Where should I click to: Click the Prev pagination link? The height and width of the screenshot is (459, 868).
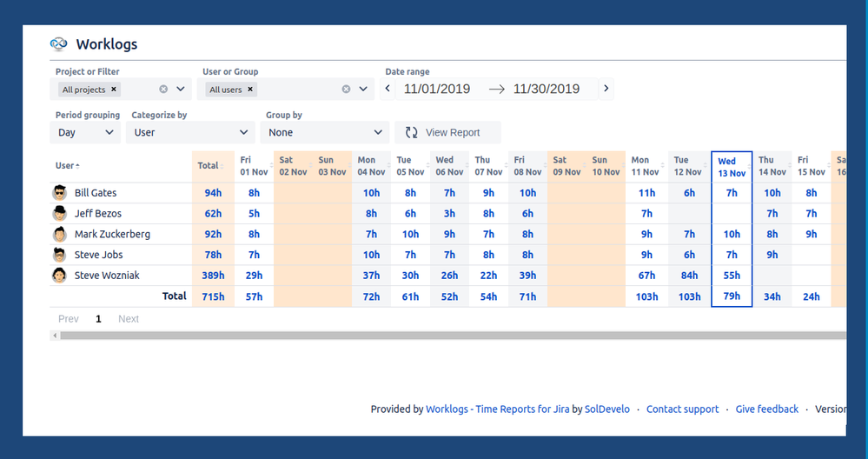(69, 319)
